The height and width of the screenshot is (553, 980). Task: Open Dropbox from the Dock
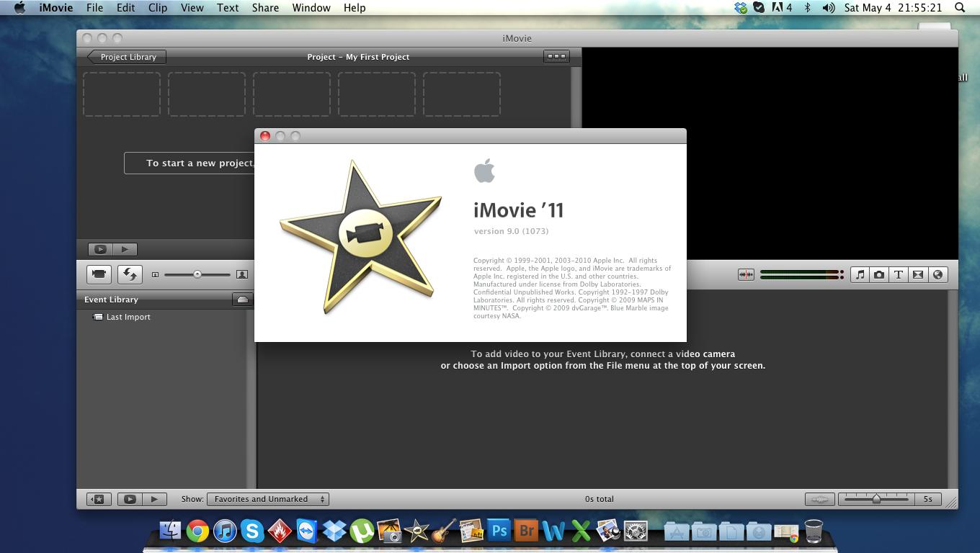tap(334, 531)
